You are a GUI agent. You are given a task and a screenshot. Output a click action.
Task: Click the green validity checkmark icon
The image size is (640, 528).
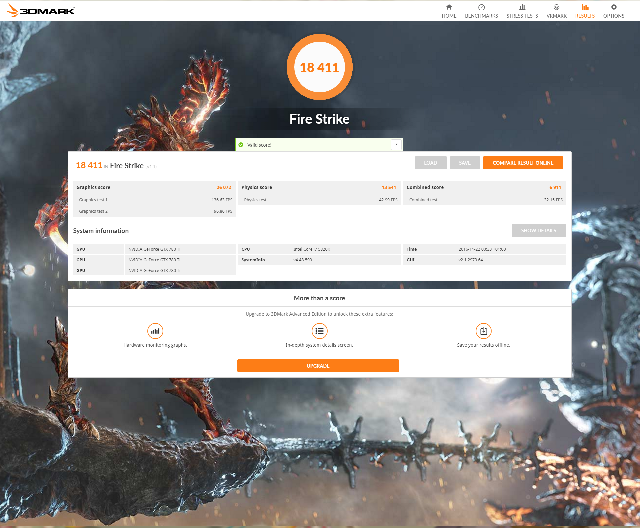tap(241, 144)
